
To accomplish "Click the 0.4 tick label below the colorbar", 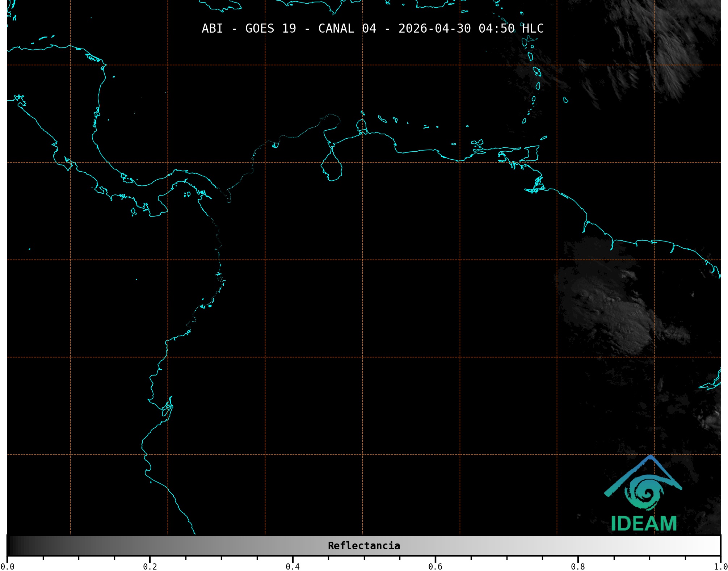I will coord(293,566).
